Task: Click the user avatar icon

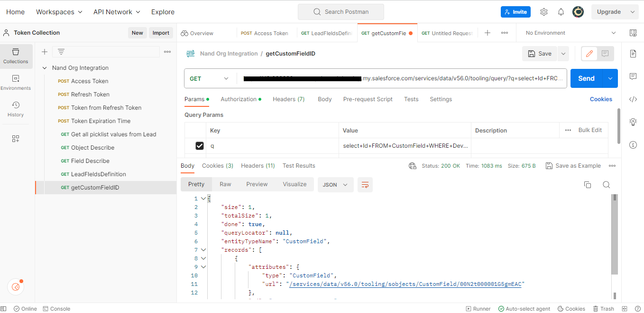Action: click(578, 12)
